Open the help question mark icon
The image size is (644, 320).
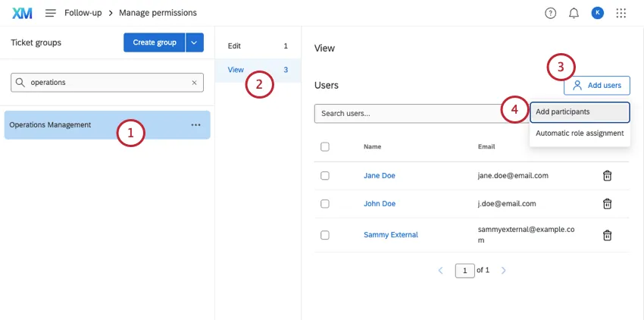coord(551,13)
